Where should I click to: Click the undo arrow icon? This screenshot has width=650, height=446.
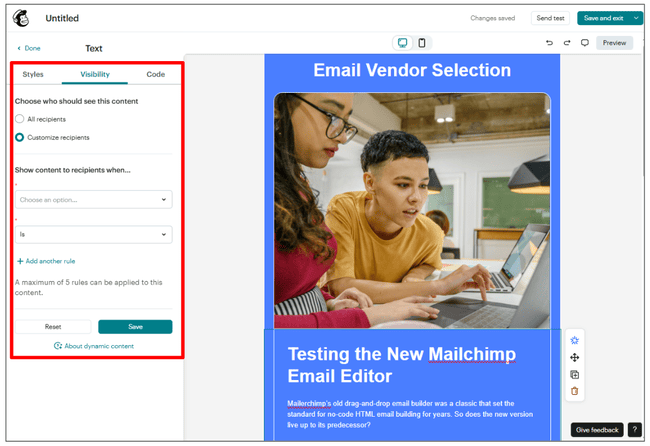(x=549, y=43)
